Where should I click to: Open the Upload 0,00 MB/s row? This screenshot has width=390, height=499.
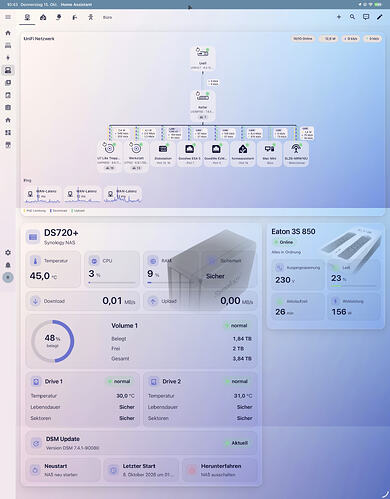200,301
